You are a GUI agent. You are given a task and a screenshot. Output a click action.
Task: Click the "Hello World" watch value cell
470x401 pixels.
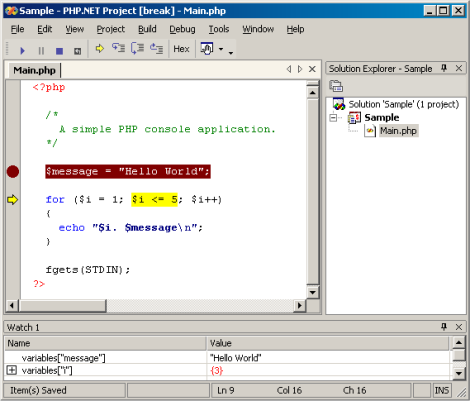pos(235,358)
